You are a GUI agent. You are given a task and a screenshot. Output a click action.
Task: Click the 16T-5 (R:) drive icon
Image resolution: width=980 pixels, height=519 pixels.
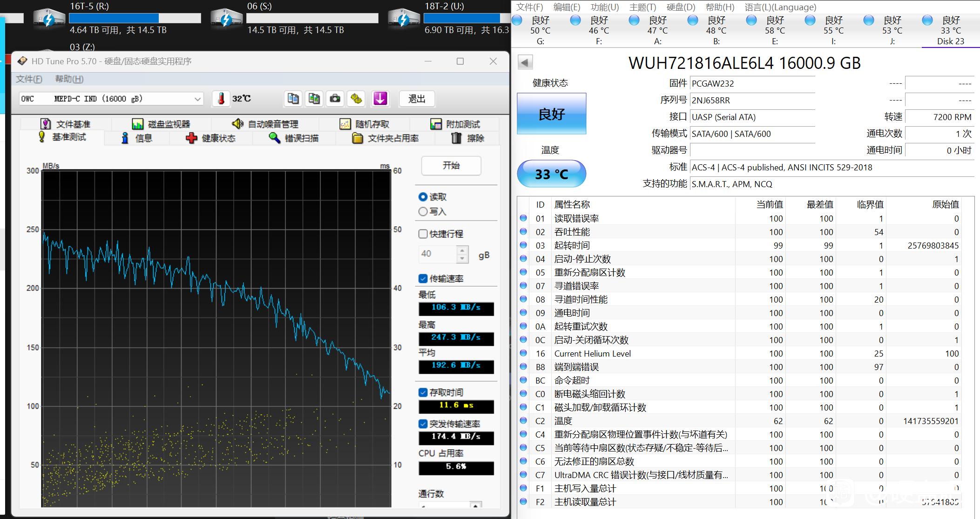coord(48,19)
